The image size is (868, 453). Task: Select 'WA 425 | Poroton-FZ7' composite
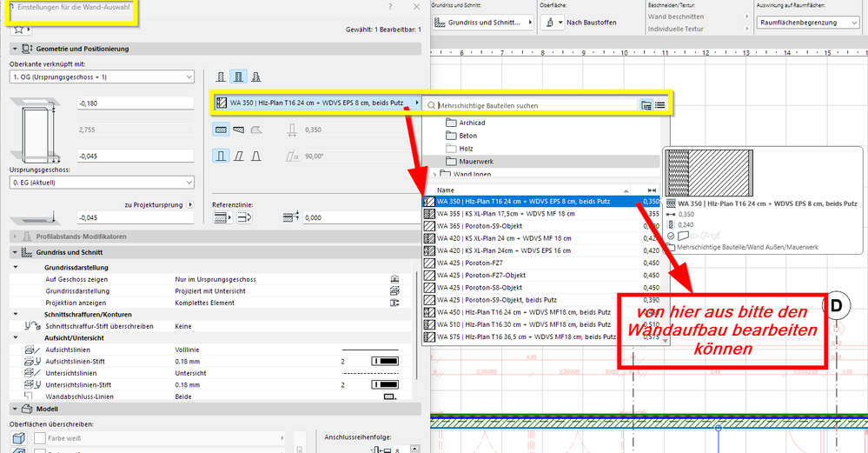(x=542, y=263)
